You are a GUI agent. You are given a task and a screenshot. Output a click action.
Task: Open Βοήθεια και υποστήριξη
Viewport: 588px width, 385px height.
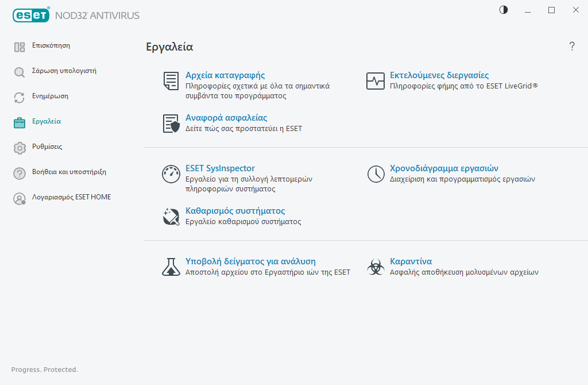click(69, 172)
